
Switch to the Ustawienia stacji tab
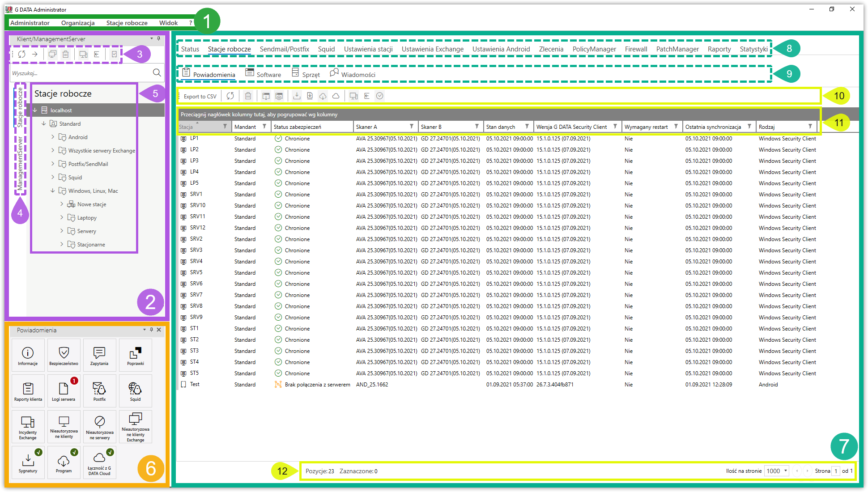click(368, 49)
